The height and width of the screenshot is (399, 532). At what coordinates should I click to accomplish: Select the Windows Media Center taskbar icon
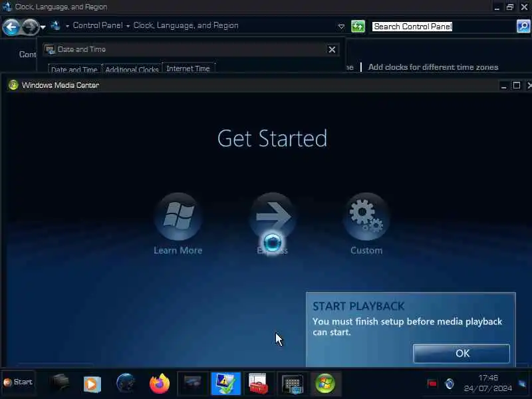[325, 384]
